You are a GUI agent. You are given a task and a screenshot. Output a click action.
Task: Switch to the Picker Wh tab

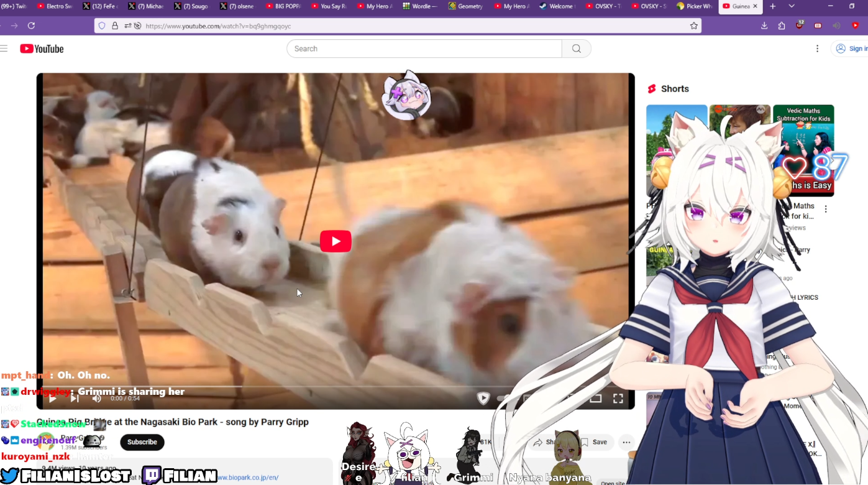pos(695,6)
